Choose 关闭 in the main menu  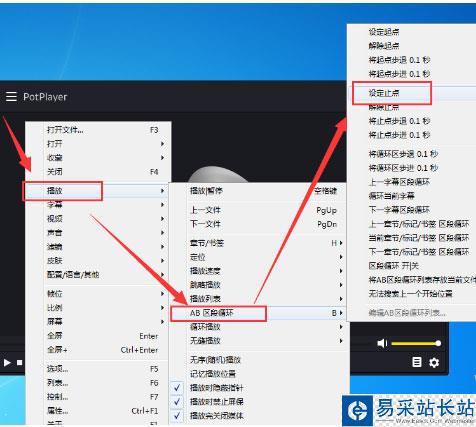[98, 172]
